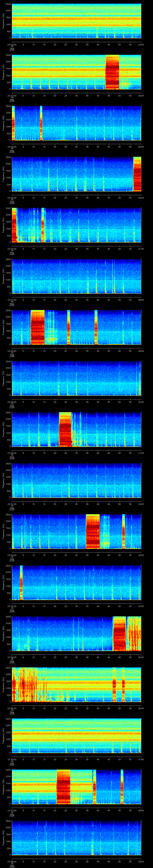Click the 23:36:00 start time label
The height and width of the screenshot is (868, 153).
coord(12,760)
